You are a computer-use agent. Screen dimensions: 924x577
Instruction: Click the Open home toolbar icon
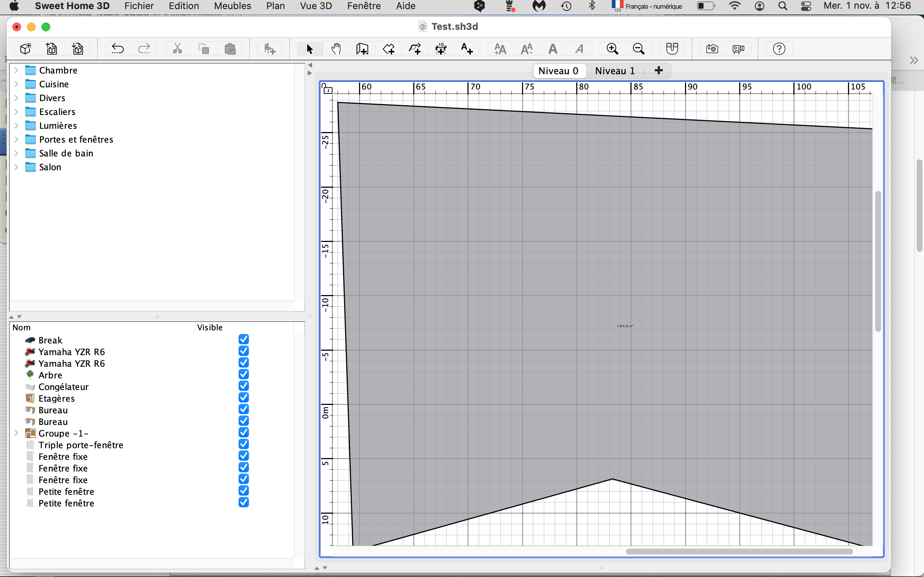[52, 49]
